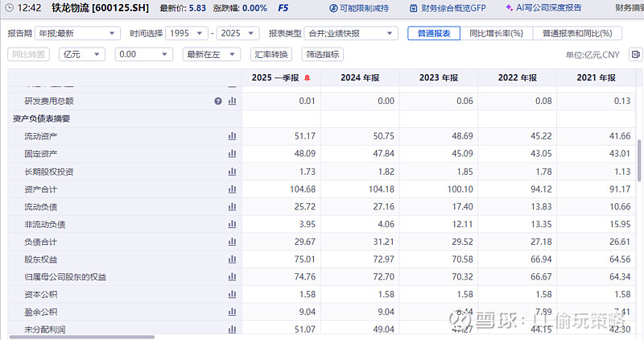Click the vertical scrollbar thumb
This screenshot has width=644, height=340.
[639, 160]
